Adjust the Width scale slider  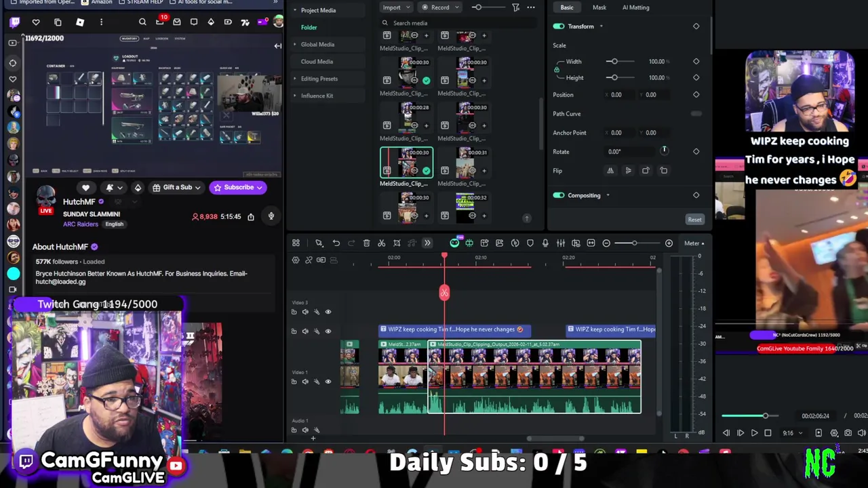[x=620, y=62]
